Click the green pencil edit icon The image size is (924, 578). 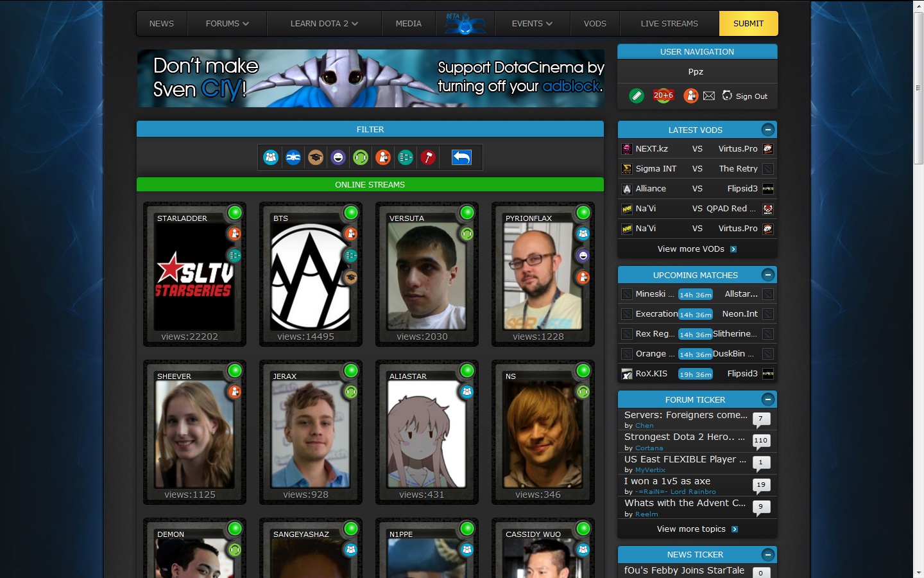637,96
